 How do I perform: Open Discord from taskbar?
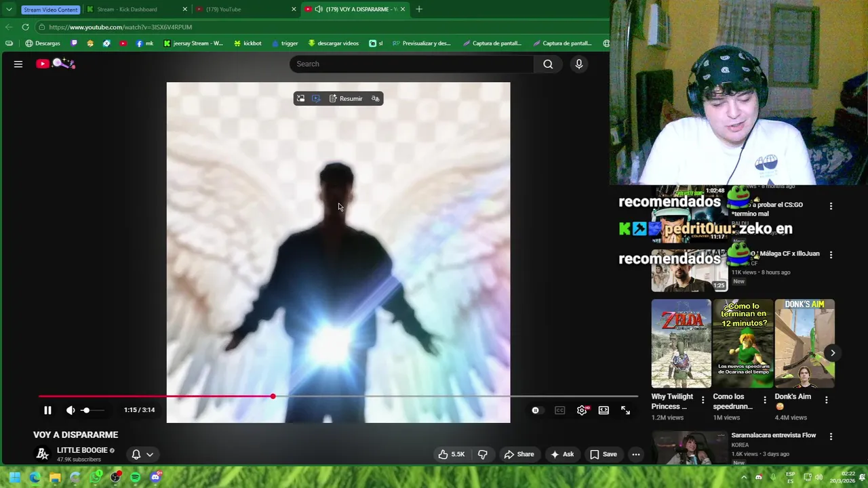click(155, 477)
